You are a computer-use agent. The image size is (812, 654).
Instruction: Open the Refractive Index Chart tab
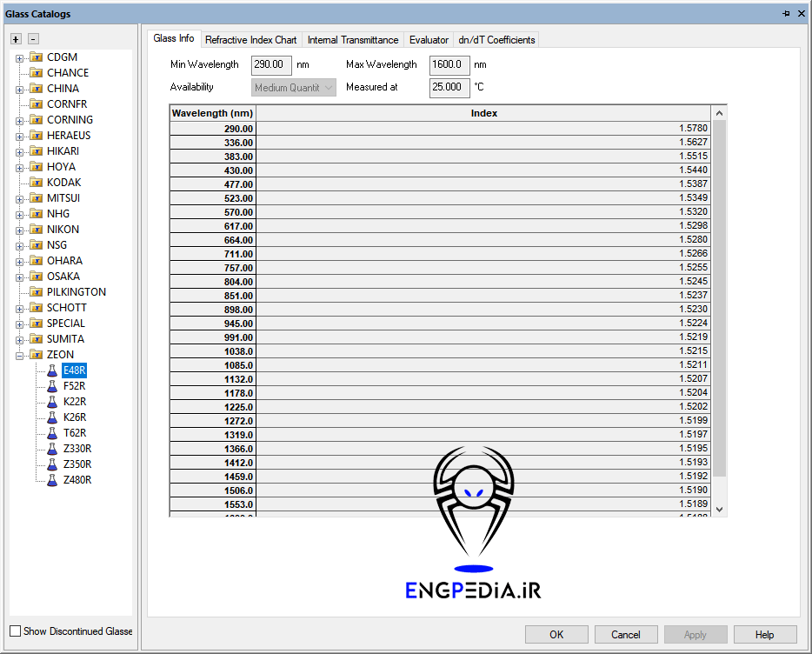250,40
